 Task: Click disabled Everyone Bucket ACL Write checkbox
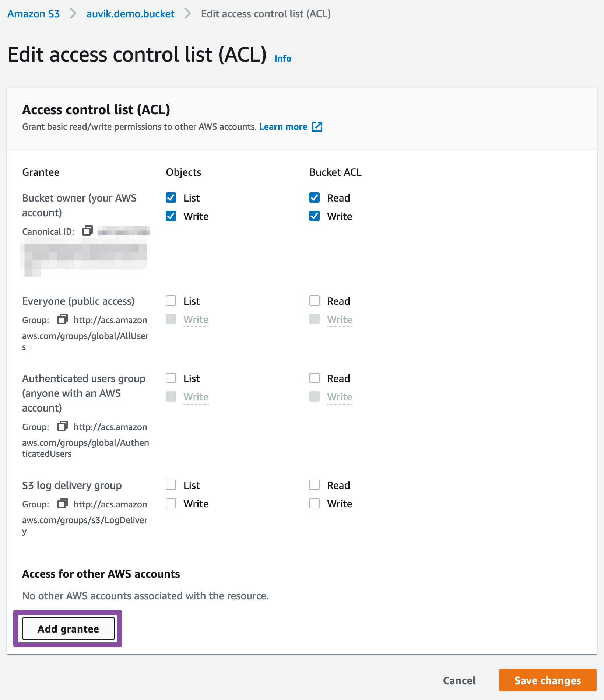(x=315, y=319)
